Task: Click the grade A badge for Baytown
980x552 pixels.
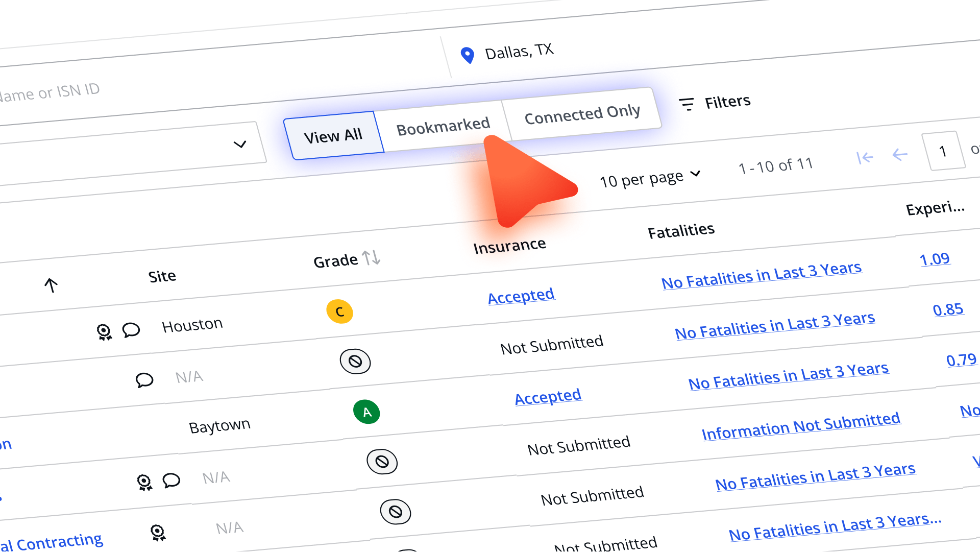Action: click(x=366, y=412)
